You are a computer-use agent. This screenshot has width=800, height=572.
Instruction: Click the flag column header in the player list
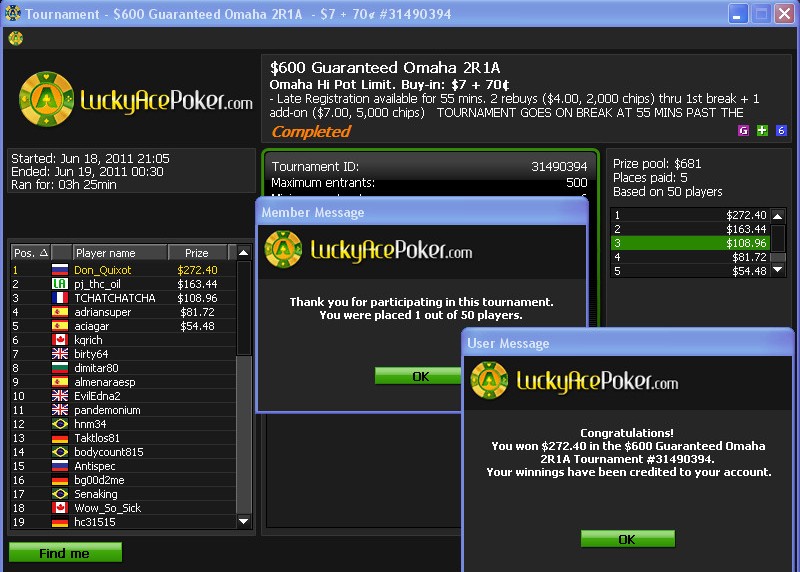point(61,253)
